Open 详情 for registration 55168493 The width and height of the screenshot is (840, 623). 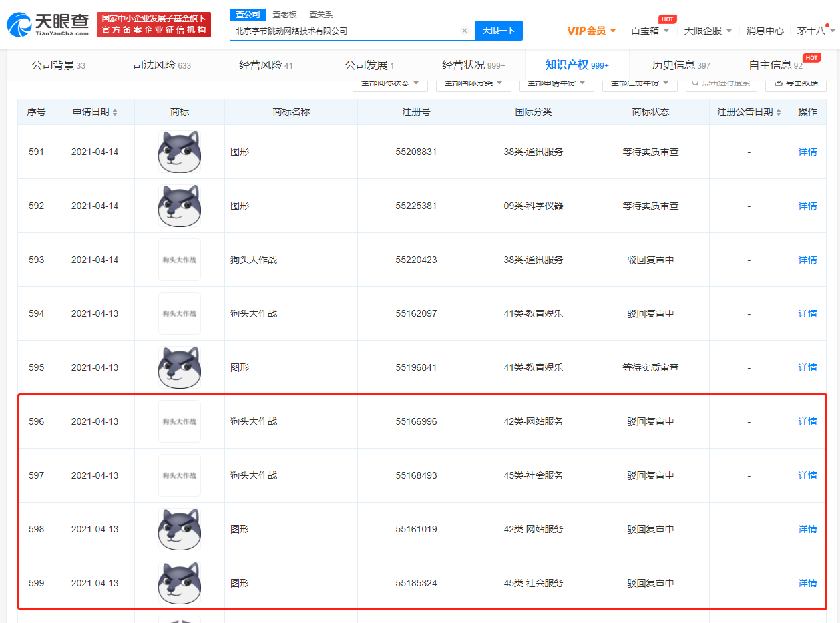coord(807,475)
